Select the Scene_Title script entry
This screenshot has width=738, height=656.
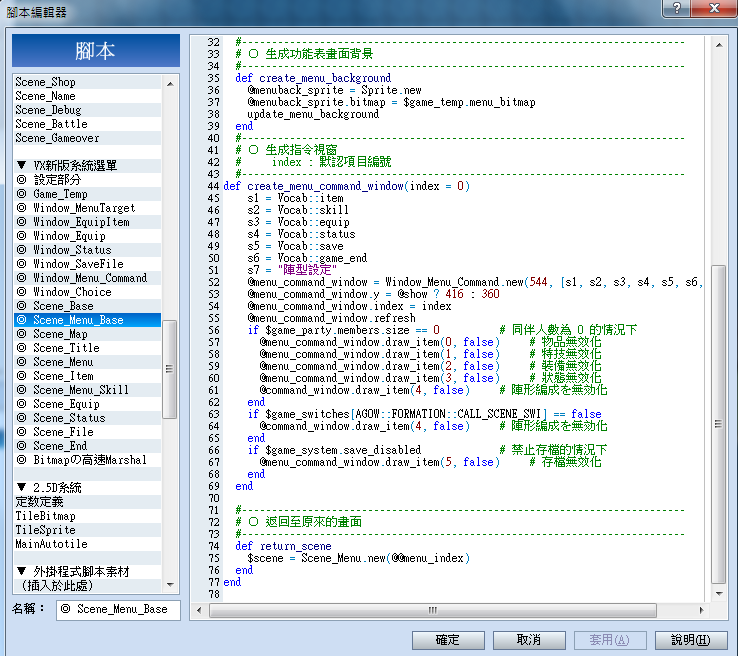pos(88,348)
